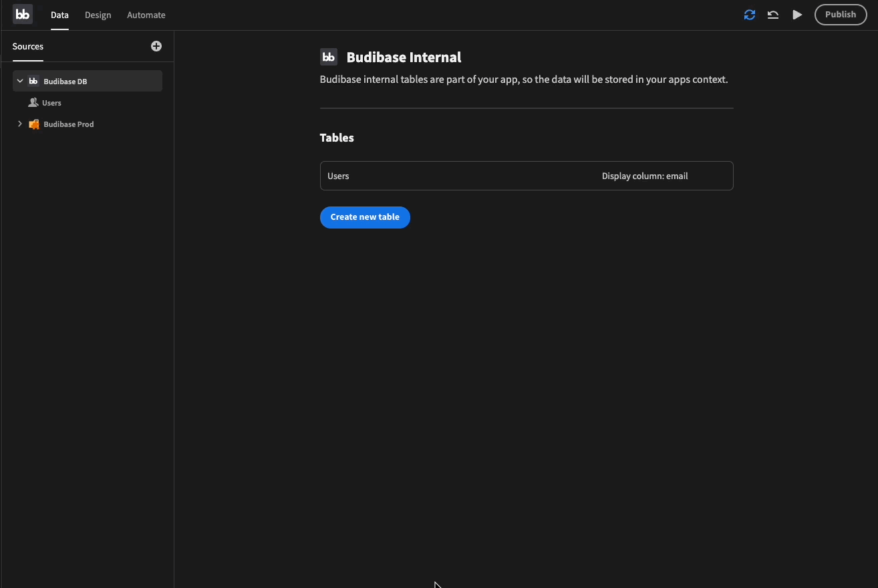Click the blue sync refresh icon

pyautogui.click(x=750, y=15)
